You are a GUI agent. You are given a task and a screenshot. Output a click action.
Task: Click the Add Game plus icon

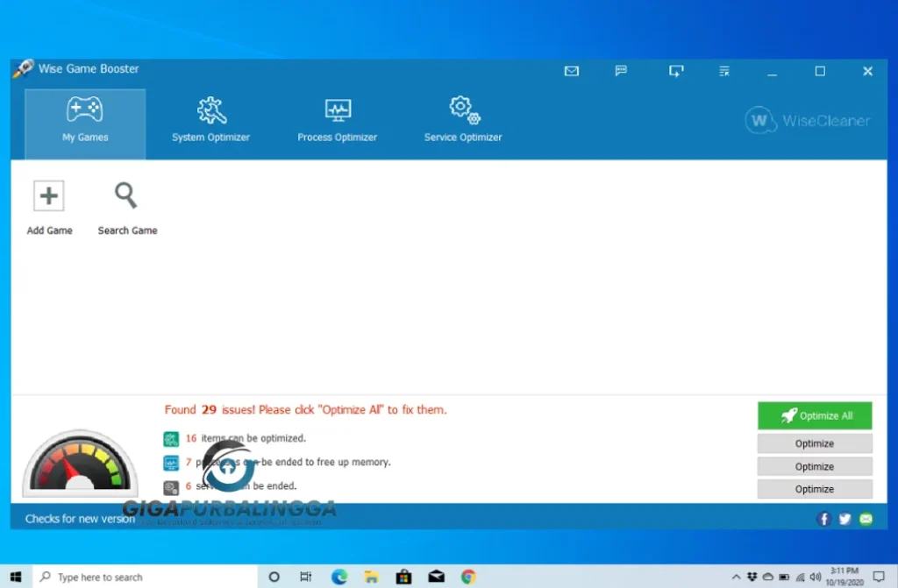point(49,196)
